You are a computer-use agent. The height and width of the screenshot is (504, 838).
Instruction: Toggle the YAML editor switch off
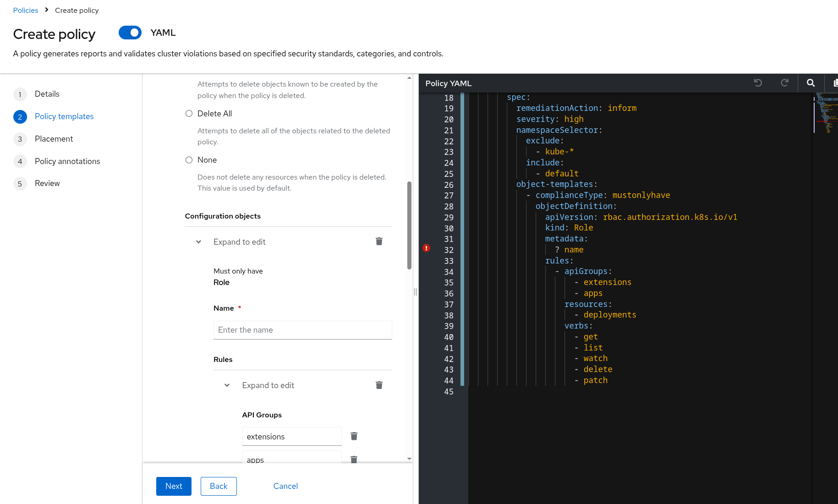click(x=130, y=33)
